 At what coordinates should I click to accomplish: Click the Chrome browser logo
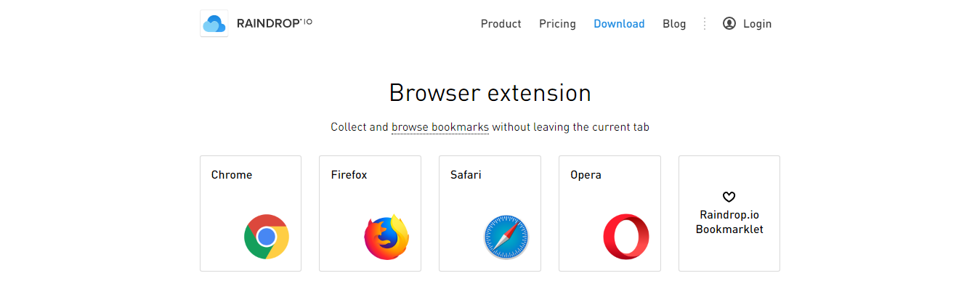267,237
